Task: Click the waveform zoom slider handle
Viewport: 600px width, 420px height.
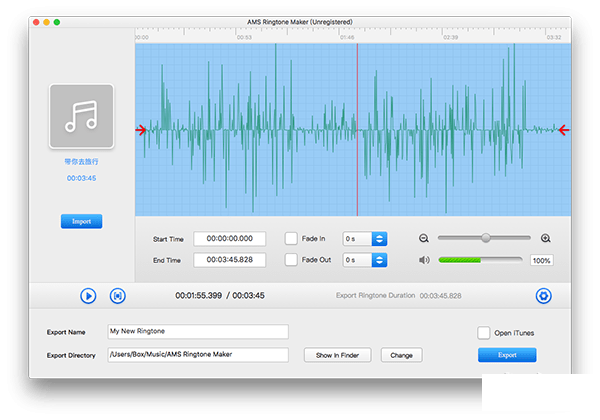Action: click(486, 238)
